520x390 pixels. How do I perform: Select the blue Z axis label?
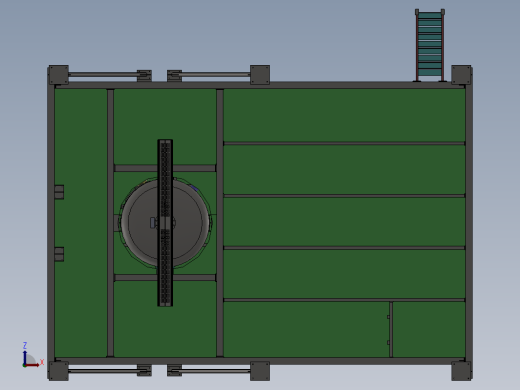click(25, 345)
